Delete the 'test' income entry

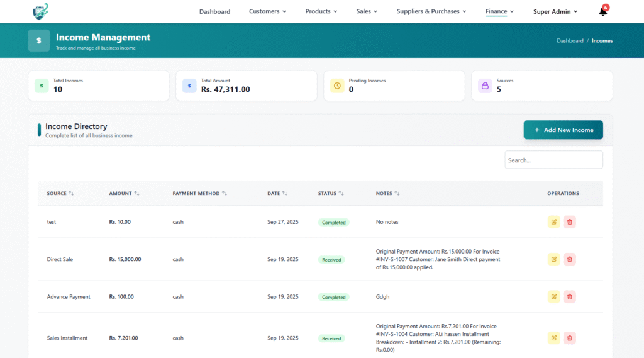coord(569,222)
